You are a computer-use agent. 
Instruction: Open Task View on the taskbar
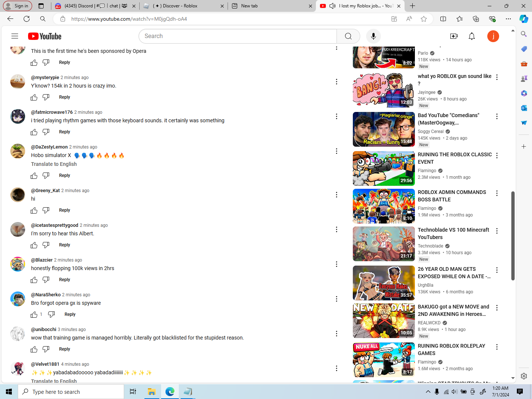point(133,392)
